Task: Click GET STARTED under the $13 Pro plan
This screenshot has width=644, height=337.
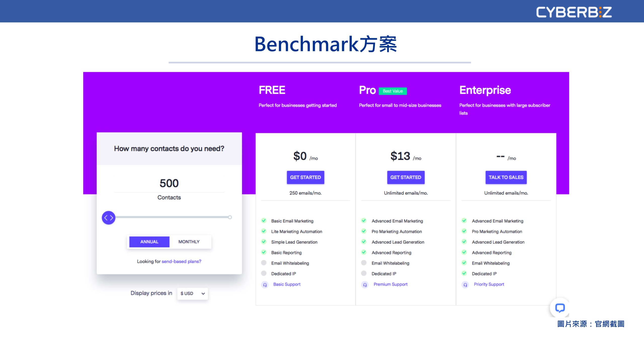Action: (x=406, y=177)
